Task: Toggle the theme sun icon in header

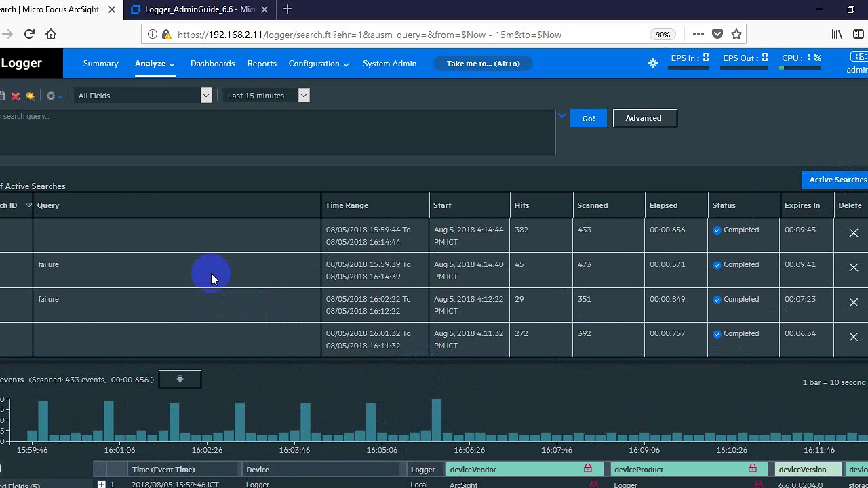Action: [x=653, y=63]
